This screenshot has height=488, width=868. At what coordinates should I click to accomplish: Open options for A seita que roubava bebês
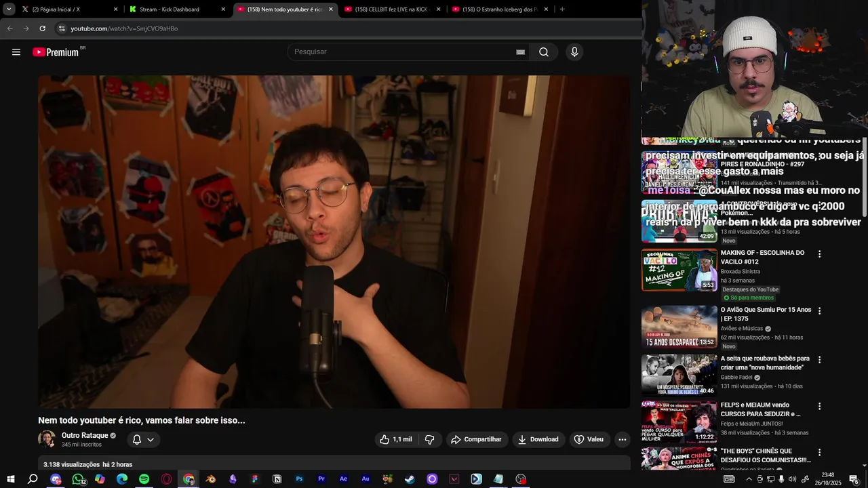819,360
